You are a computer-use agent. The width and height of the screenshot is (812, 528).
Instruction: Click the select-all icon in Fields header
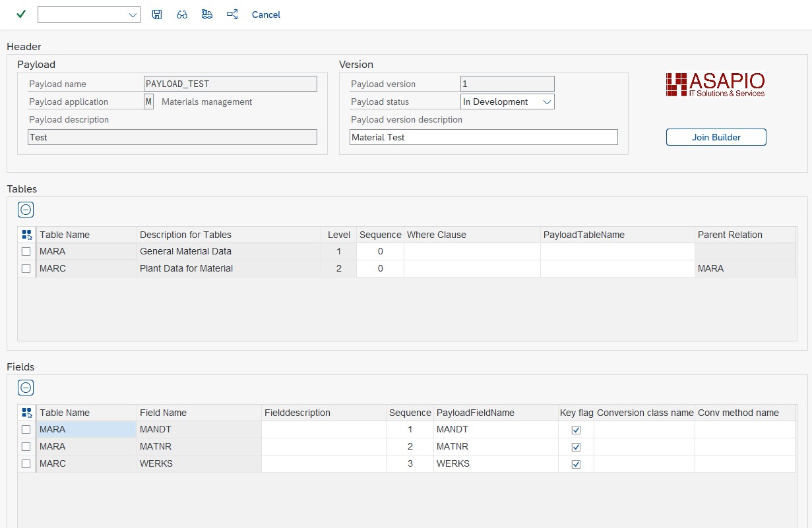coord(26,412)
